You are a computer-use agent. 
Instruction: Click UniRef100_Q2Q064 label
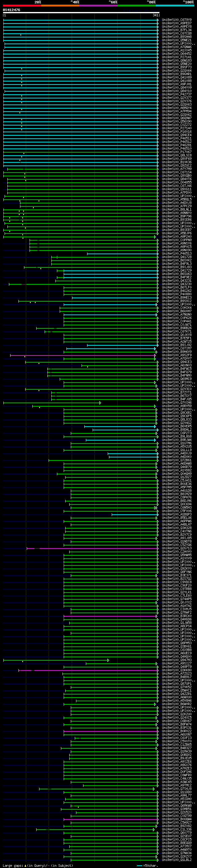point(177,71)
